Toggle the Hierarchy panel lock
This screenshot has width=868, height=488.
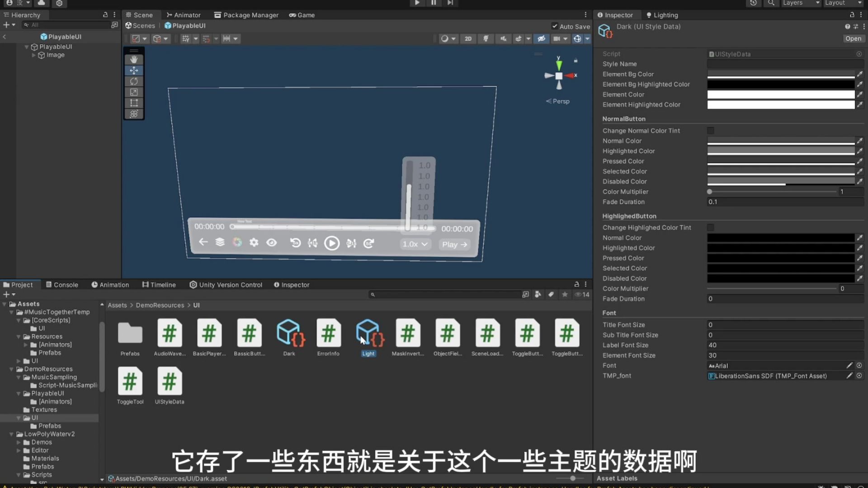[x=105, y=15]
